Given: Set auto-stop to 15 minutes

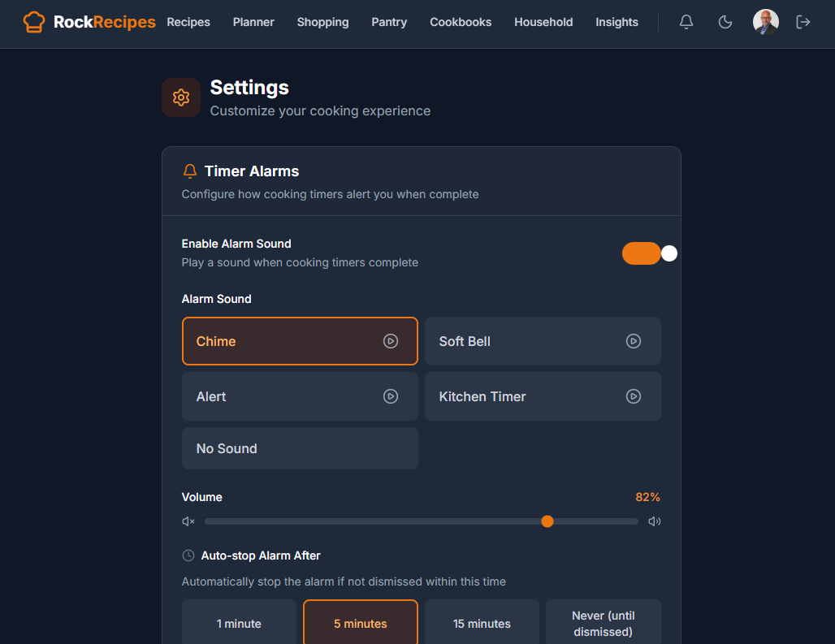Looking at the screenshot, I should point(481,623).
